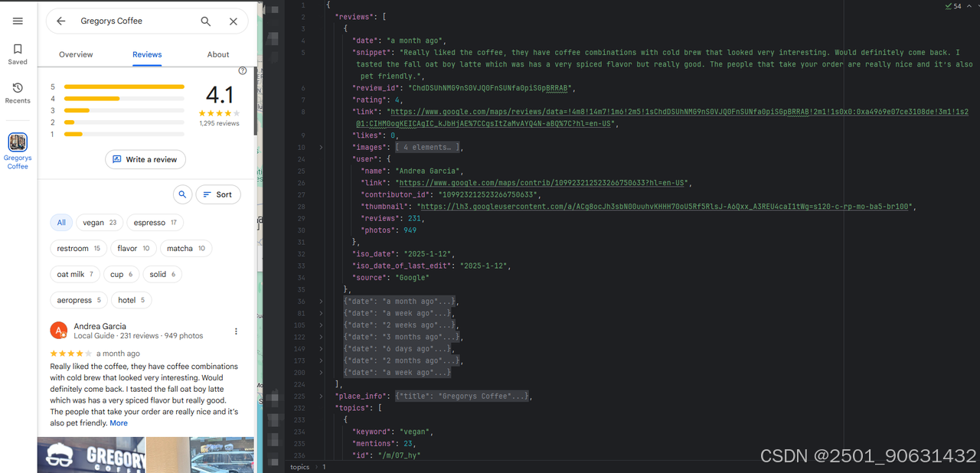Toggle the hotel 5 filter chip
This screenshot has width=980, height=473.
pyautogui.click(x=132, y=300)
